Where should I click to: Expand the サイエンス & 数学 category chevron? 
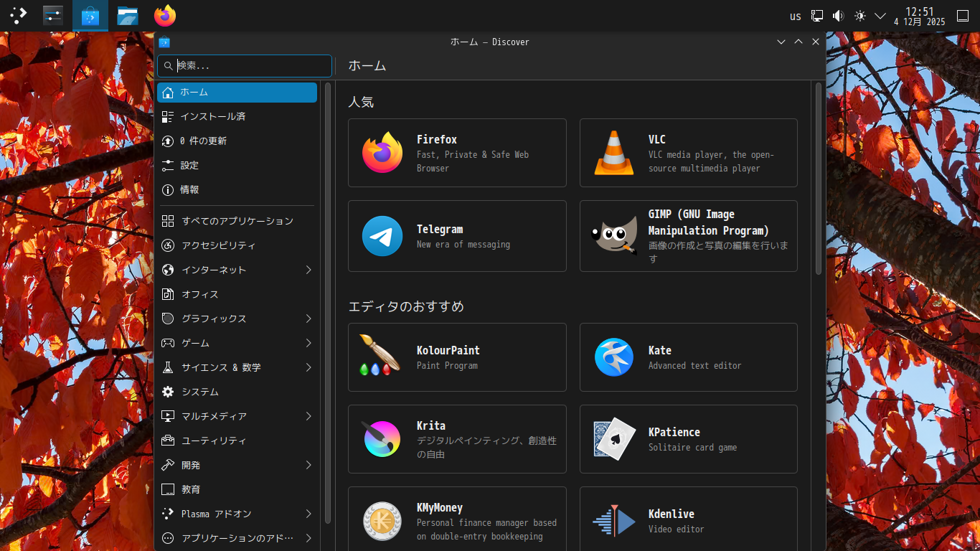click(308, 367)
